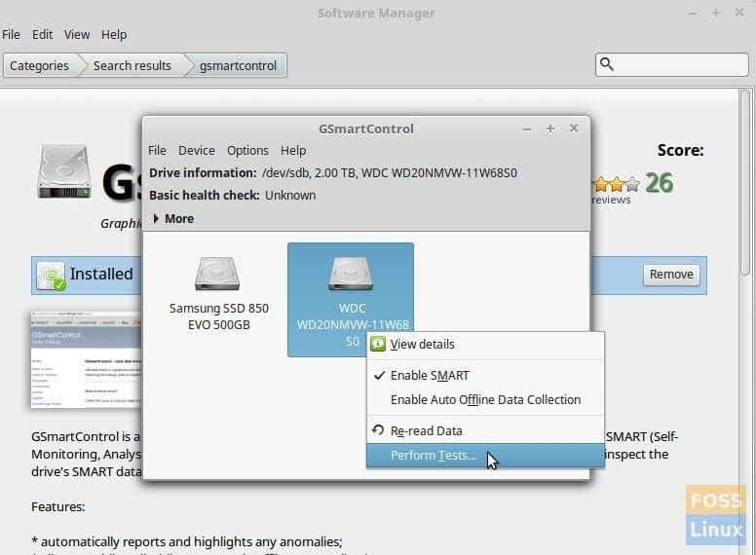Click the reviews label under stars
The image size is (756, 555).
(x=611, y=200)
